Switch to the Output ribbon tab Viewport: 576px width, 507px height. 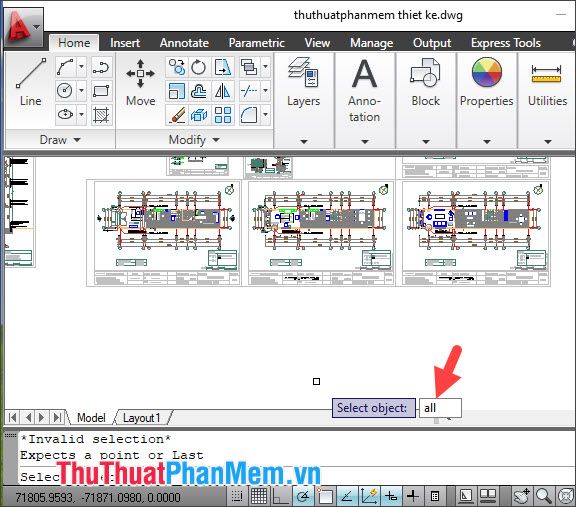pos(432,43)
